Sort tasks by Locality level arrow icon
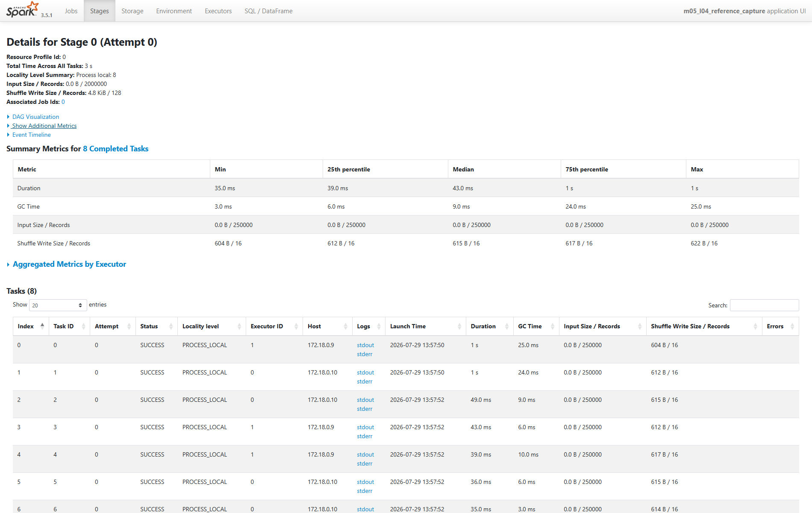The height and width of the screenshot is (513, 812). point(239,327)
